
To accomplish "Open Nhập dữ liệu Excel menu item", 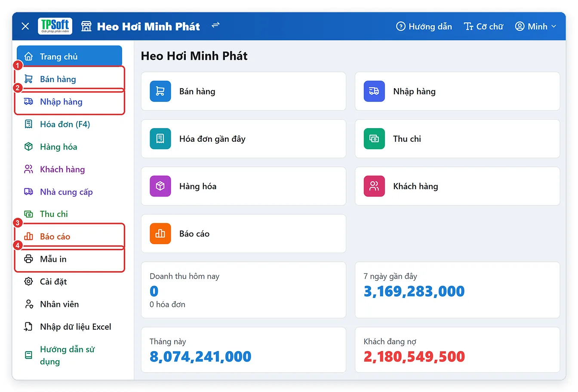I will [69, 327].
